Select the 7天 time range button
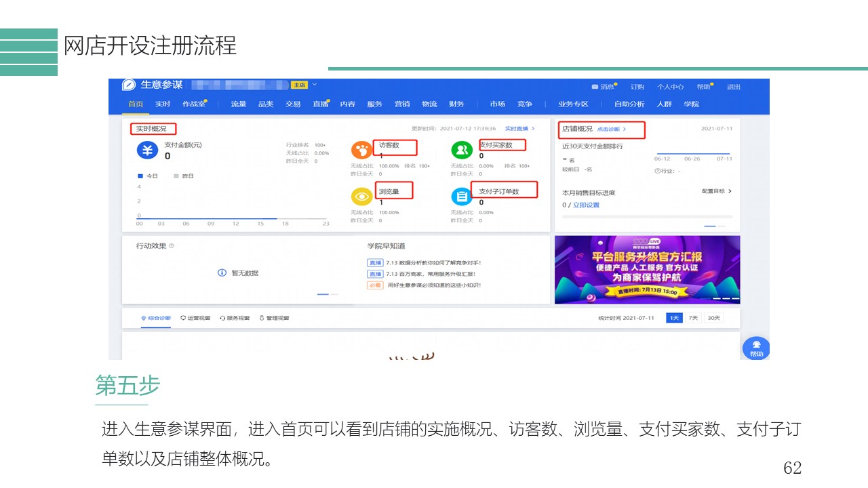 [693, 318]
